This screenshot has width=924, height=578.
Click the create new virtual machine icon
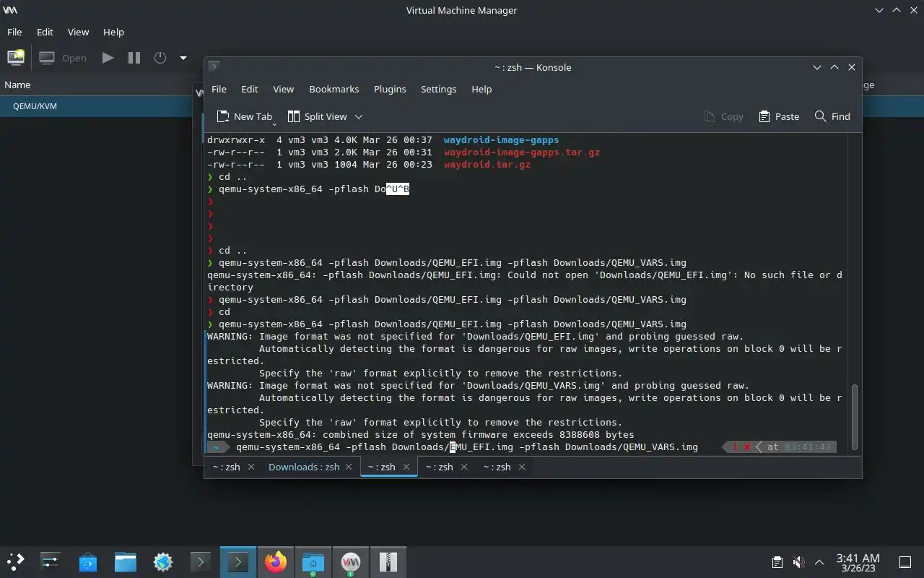coord(15,57)
